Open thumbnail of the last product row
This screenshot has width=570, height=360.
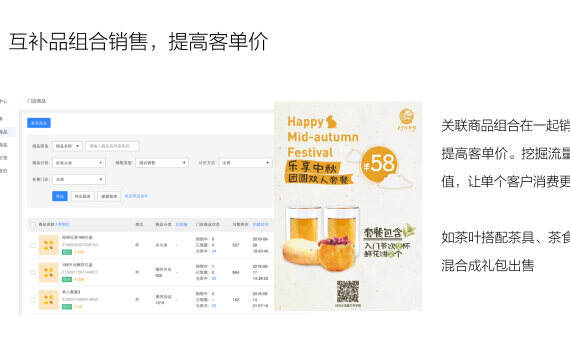click(48, 300)
